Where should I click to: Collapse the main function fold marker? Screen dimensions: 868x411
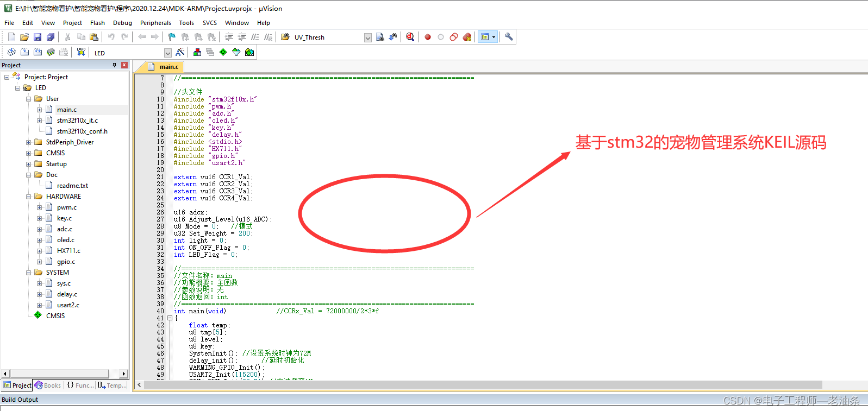coord(170,318)
